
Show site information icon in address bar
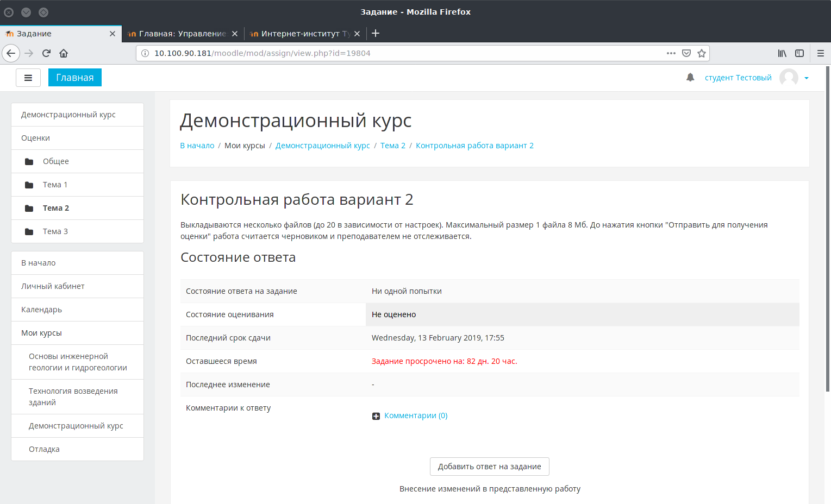tap(145, 53)
